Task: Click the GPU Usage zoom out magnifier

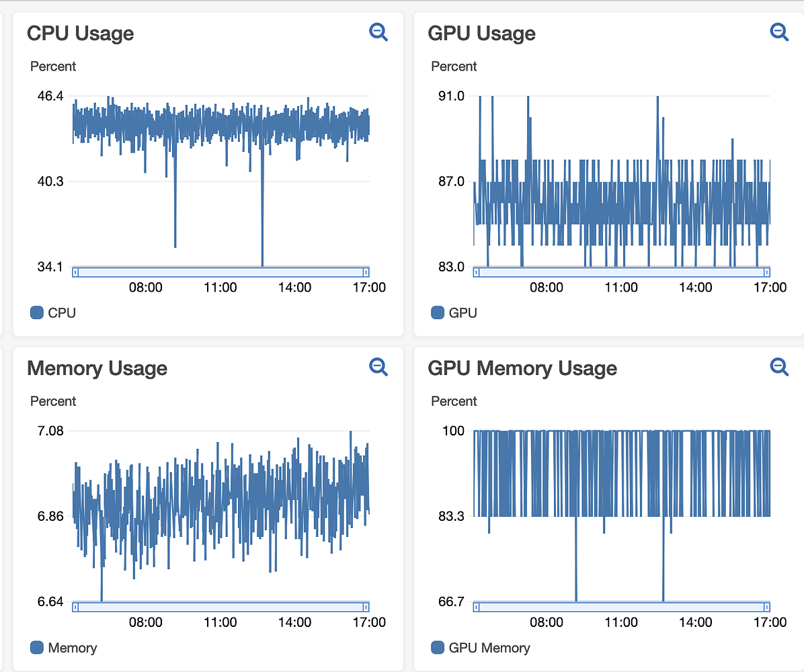Action: (779, 32)
